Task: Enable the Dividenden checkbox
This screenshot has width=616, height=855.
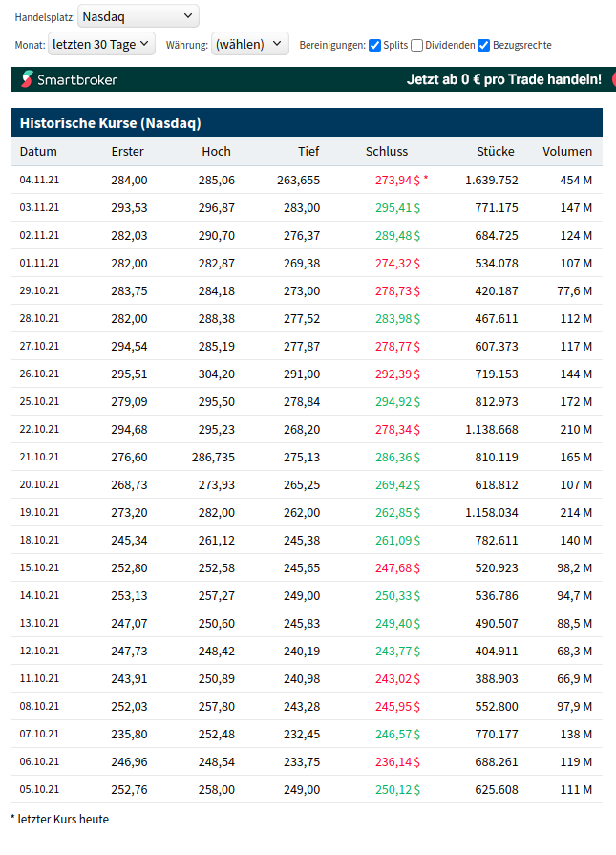Action: tap(417, 45)
